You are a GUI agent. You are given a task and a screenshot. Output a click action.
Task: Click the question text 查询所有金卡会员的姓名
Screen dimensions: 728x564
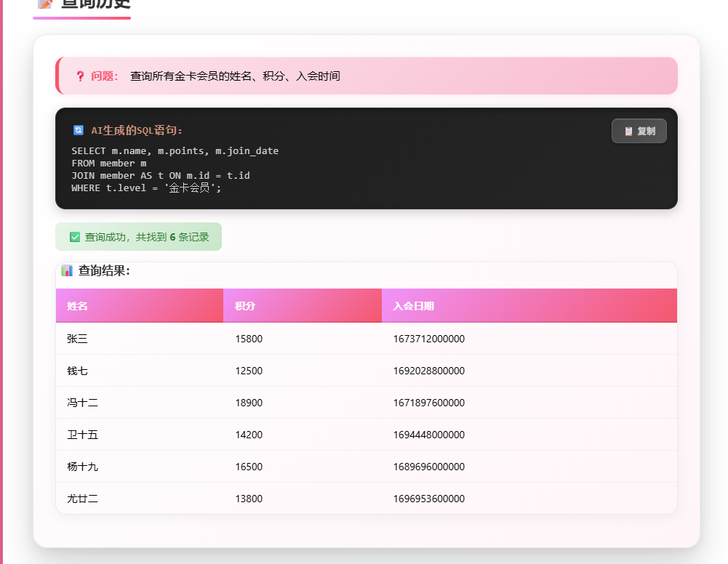coord(235,76)
